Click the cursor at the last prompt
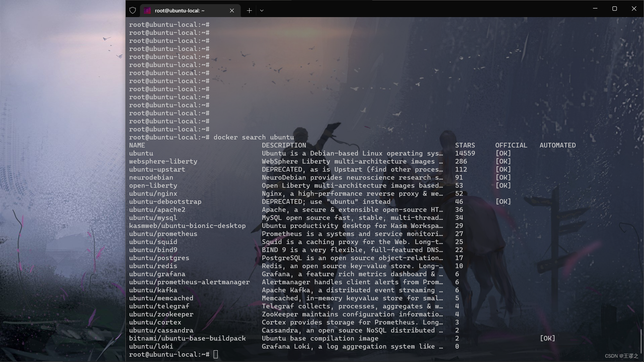This screenshot has height=362, width=644. (x=216, y=354)
